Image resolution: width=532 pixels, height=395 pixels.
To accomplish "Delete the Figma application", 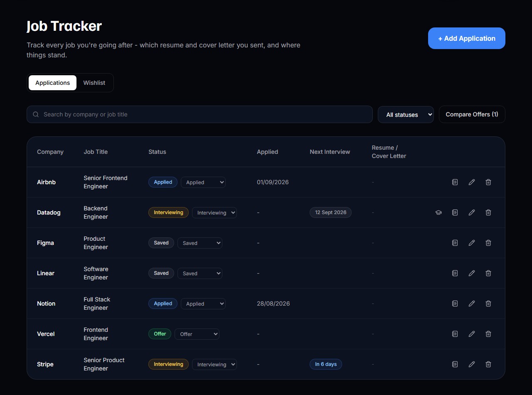I will coord(488,243).
